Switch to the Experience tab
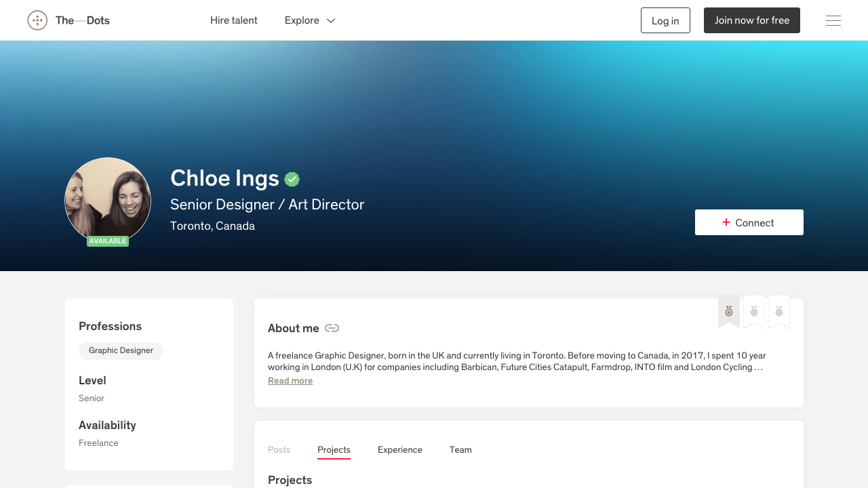Image resolution: width=868 pixels, height=488 pixels. coord(399,449)
